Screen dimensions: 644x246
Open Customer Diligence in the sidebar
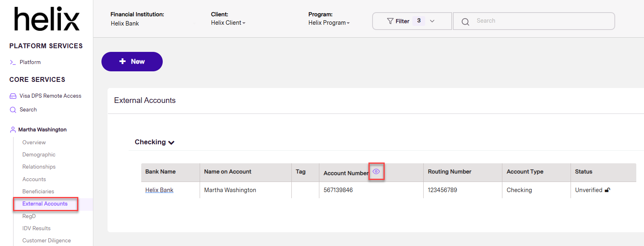click(47, 241)
